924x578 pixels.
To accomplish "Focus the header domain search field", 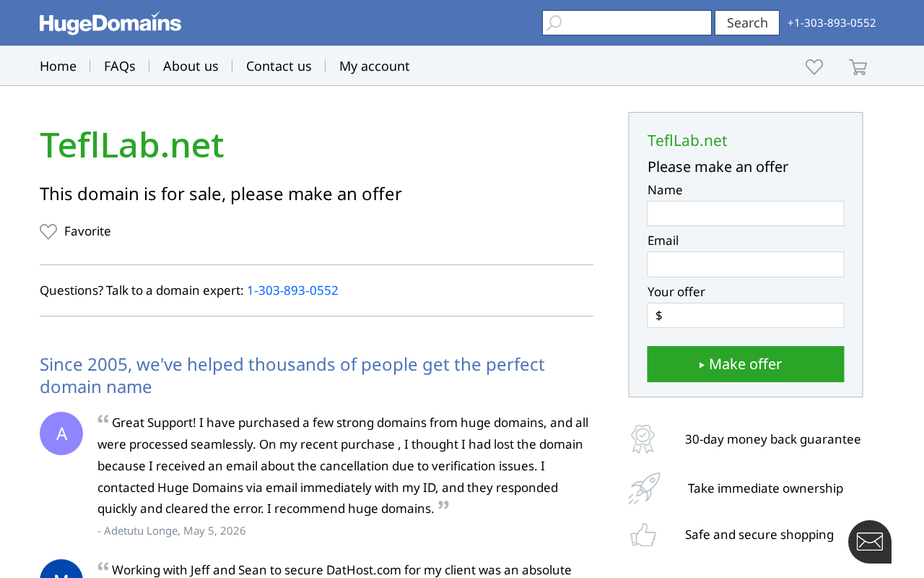I will click(627, 22).
